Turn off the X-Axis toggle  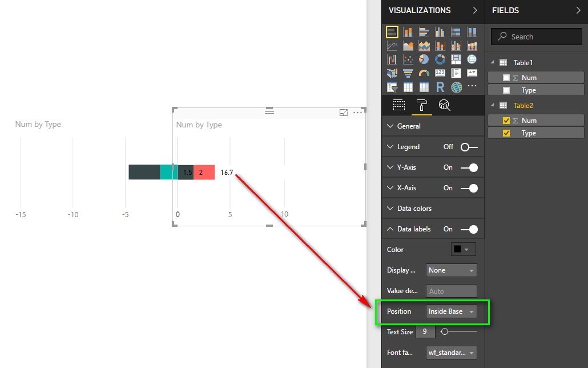tap(469, 188)
